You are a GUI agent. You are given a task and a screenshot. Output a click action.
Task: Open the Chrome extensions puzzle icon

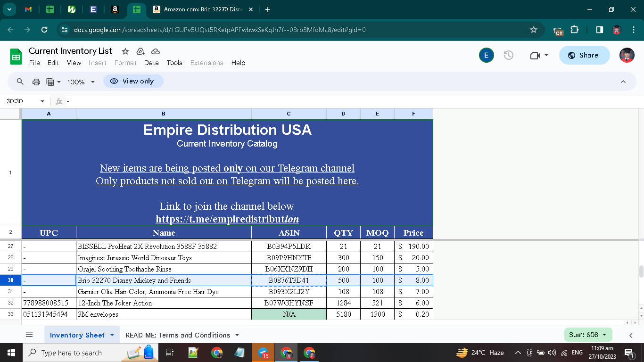(574, 30)
